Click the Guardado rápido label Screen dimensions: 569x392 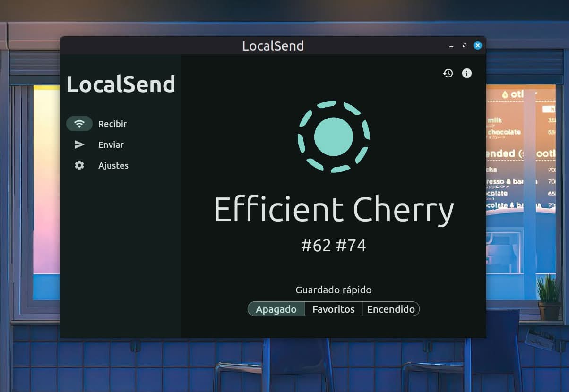(334, 290)
